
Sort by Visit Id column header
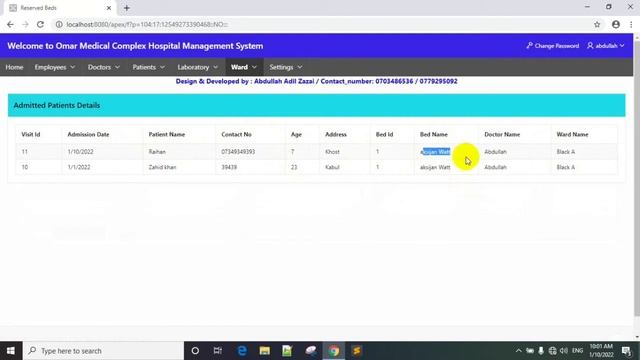click(31, 134)
